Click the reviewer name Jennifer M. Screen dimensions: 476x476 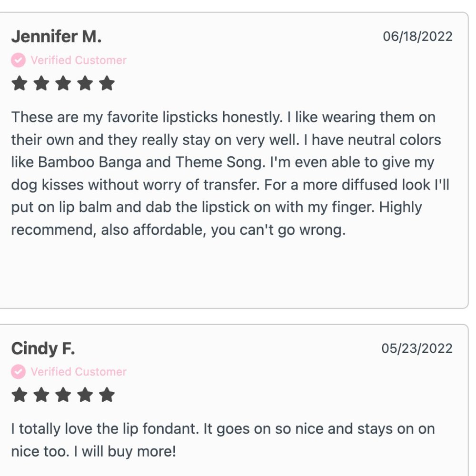coord(56,37)
